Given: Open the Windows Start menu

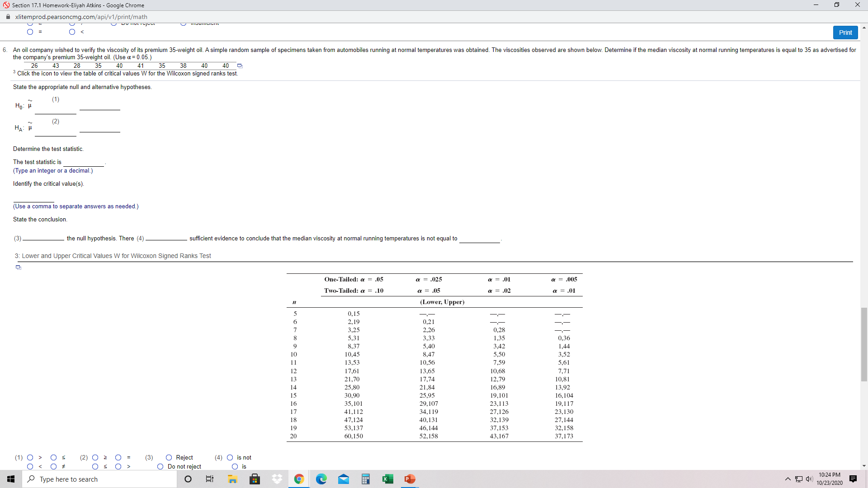Looking at the screenshot, I should tap(11, 479).
